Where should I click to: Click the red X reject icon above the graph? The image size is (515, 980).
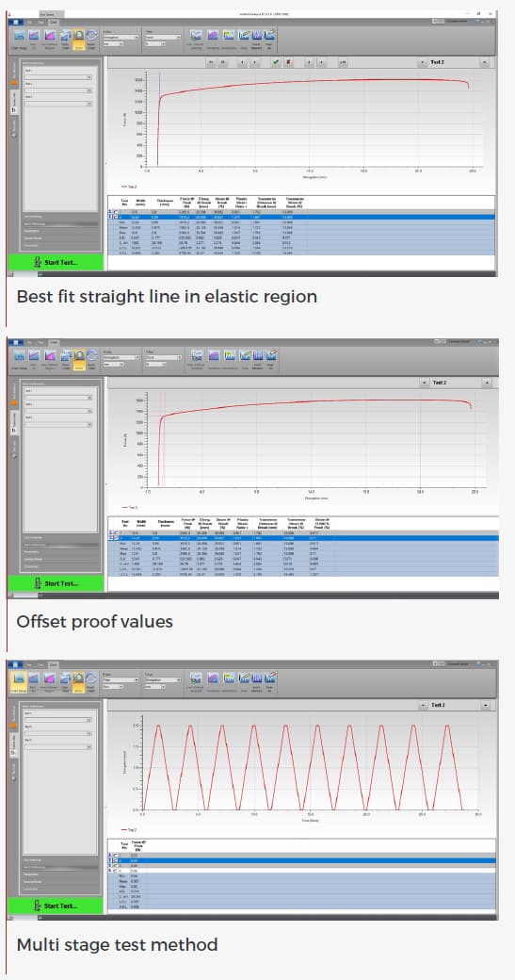tap(288, 62)
